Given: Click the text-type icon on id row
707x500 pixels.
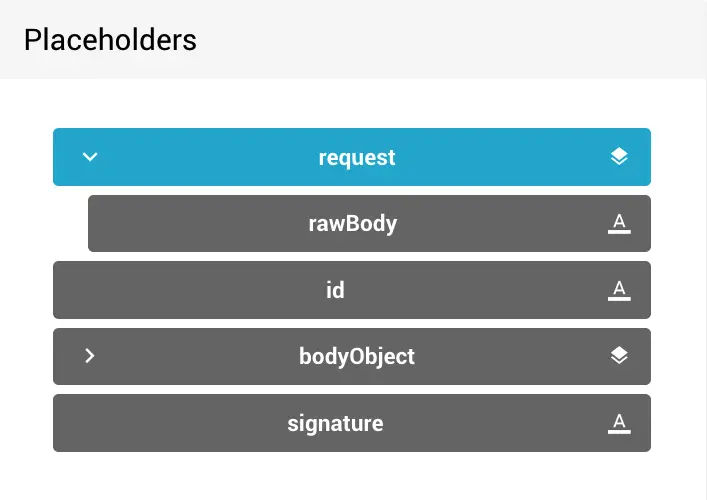Looking at the screenshot, I should coord(619,290).
